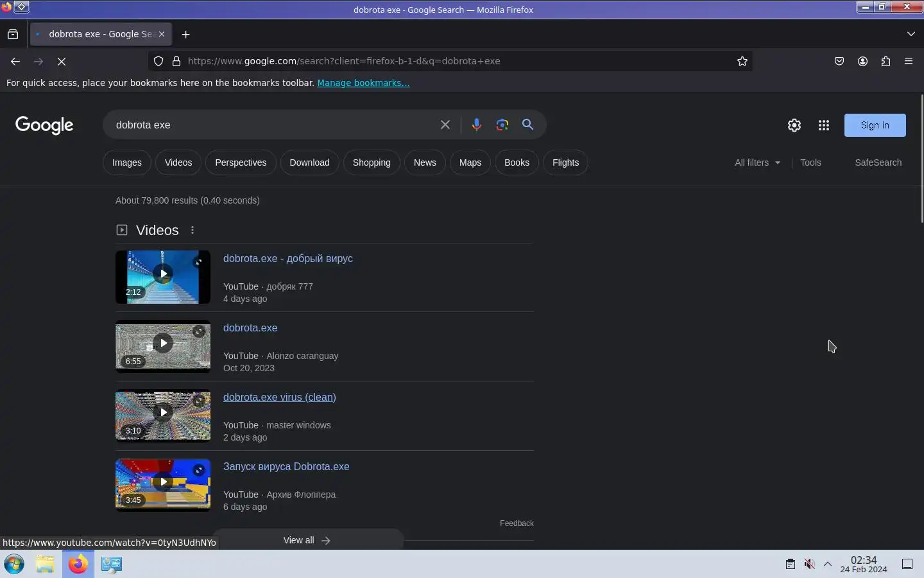Filter results by Videos

pyautogui.click(x=178, y=162)
